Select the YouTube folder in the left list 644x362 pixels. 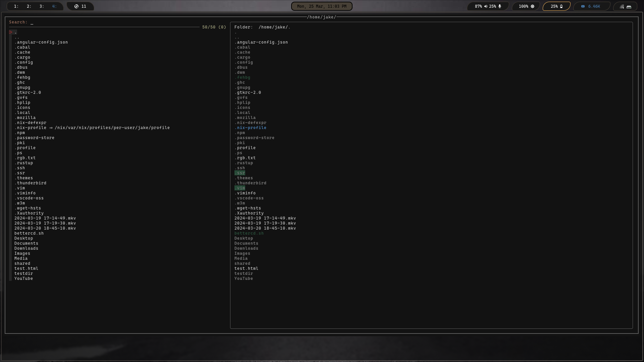[23, 279]
